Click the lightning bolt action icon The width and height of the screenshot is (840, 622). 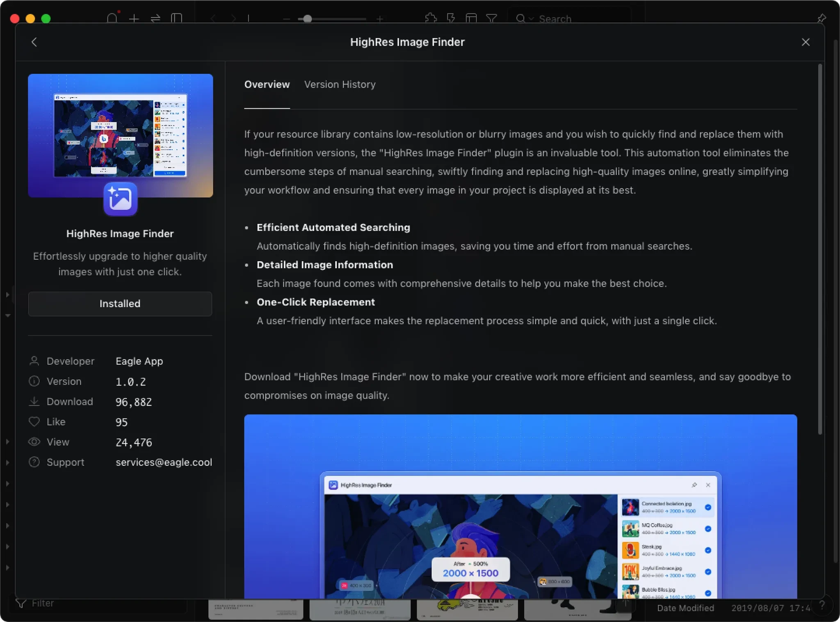(451, 18)
